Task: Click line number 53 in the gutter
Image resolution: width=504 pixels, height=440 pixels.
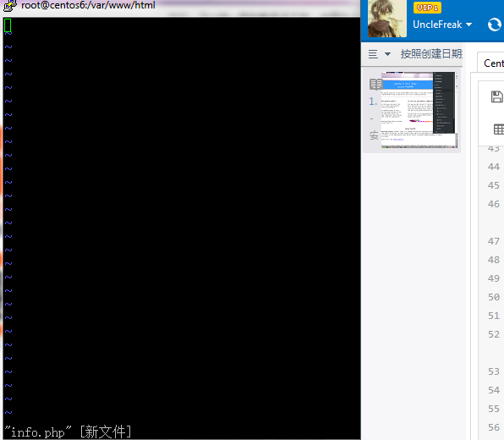Action: pos(493,371)
